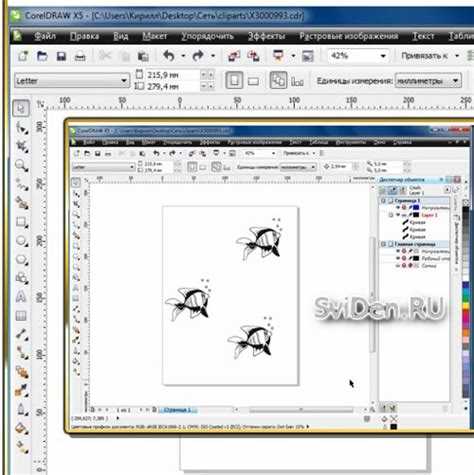Select the Shape tool in main toolbox
This screenshot has width=474, height=475.
(x=22, y=127)
